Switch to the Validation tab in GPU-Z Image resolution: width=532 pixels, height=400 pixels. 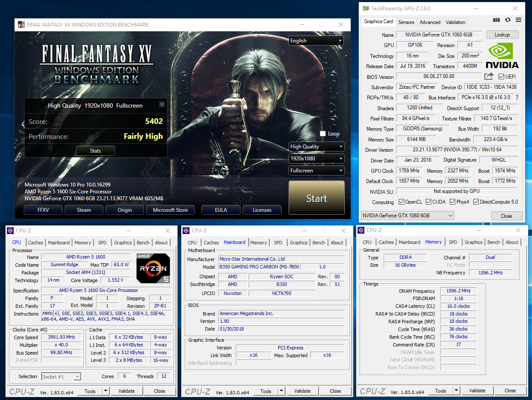click(x=455, y=22)
